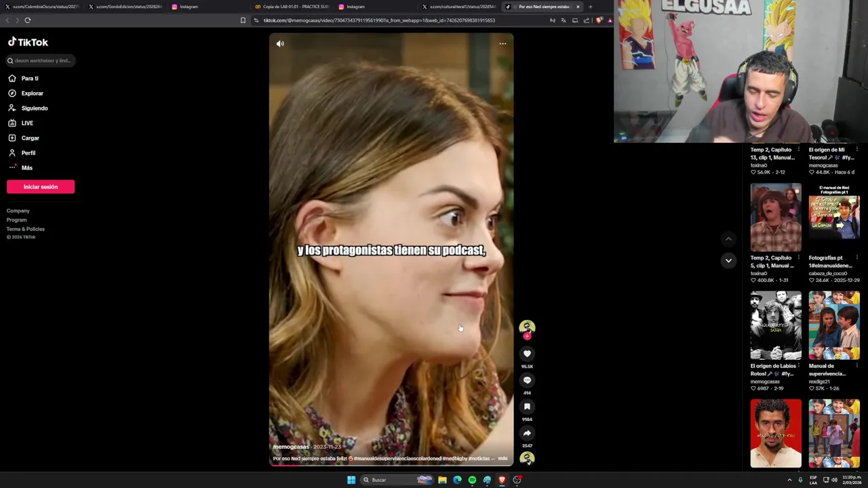Image resolution: width=868 pixels, height=488 pixels.
Task: Expand the caption with 'más'
Action: (x=502, y=459)
